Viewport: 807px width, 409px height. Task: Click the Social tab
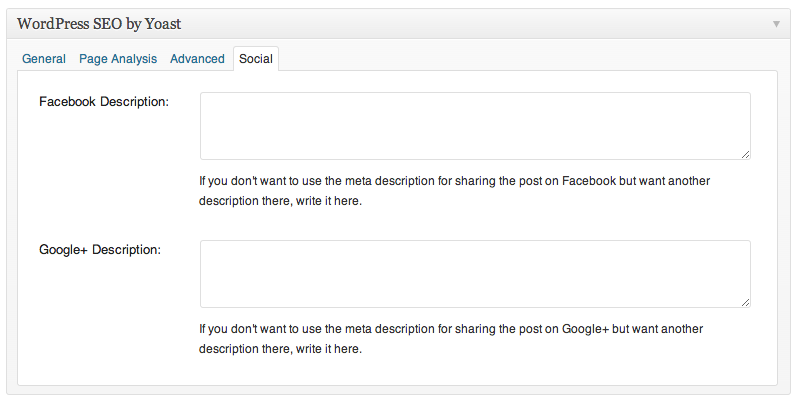point(256,59)
